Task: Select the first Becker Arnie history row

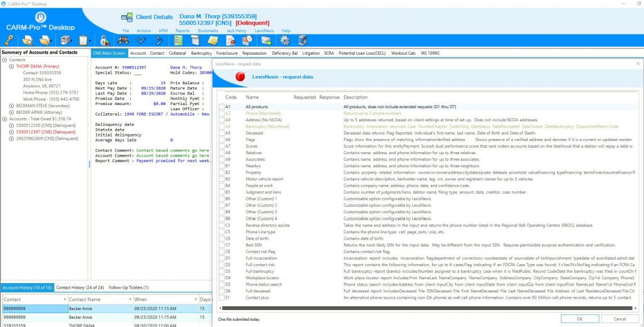Action: click(106, 309)
